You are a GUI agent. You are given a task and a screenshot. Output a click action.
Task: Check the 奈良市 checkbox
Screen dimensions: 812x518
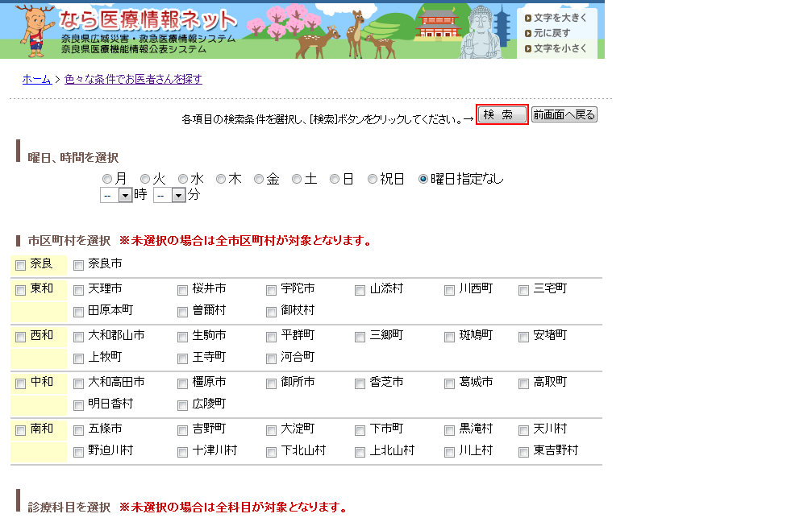(x=79, y=266)
